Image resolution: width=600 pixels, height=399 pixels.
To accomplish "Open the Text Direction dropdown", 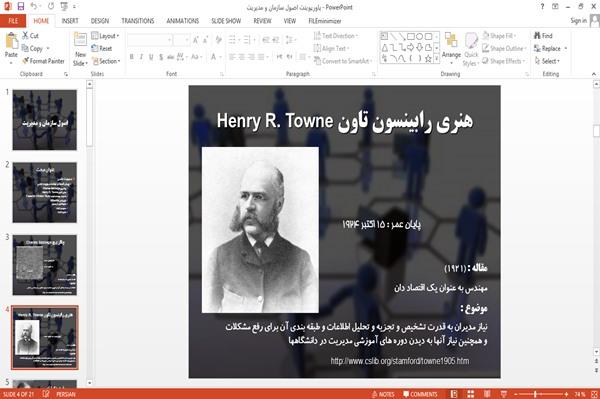I will tap(336, 36).
